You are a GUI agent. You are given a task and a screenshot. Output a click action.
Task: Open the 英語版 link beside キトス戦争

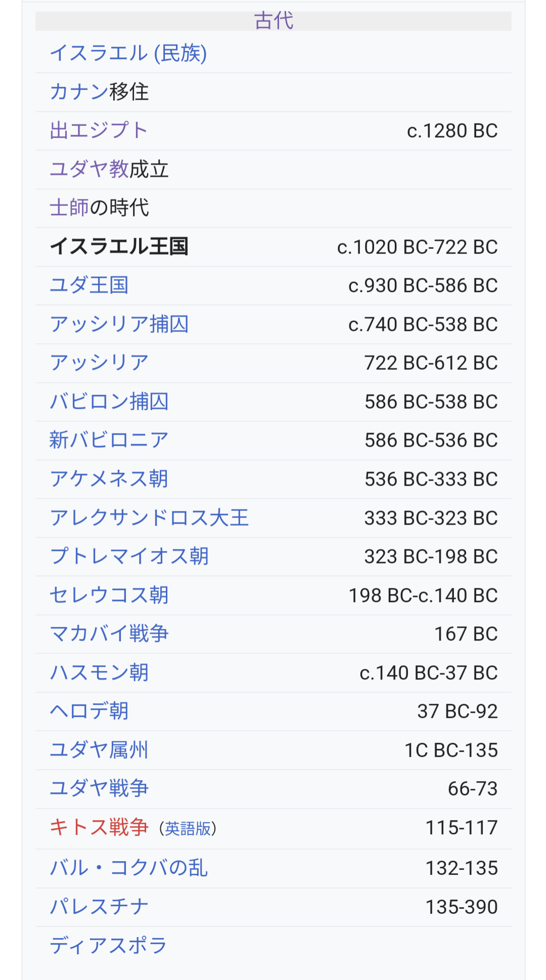[188, 829]
